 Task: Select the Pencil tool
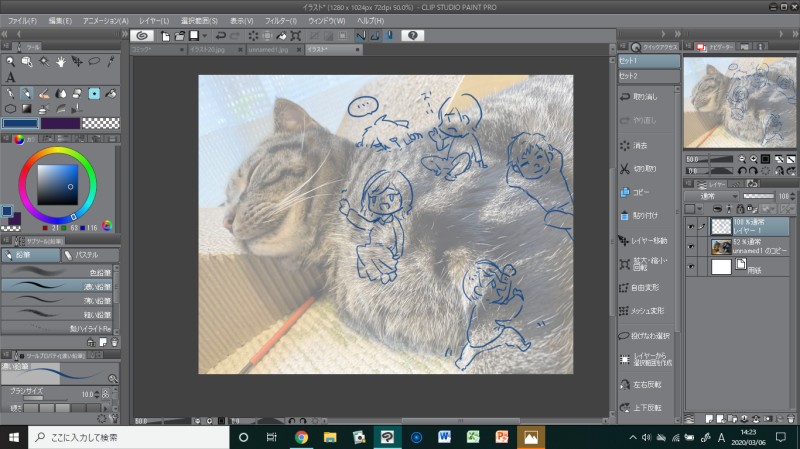(x=27, y=93)
